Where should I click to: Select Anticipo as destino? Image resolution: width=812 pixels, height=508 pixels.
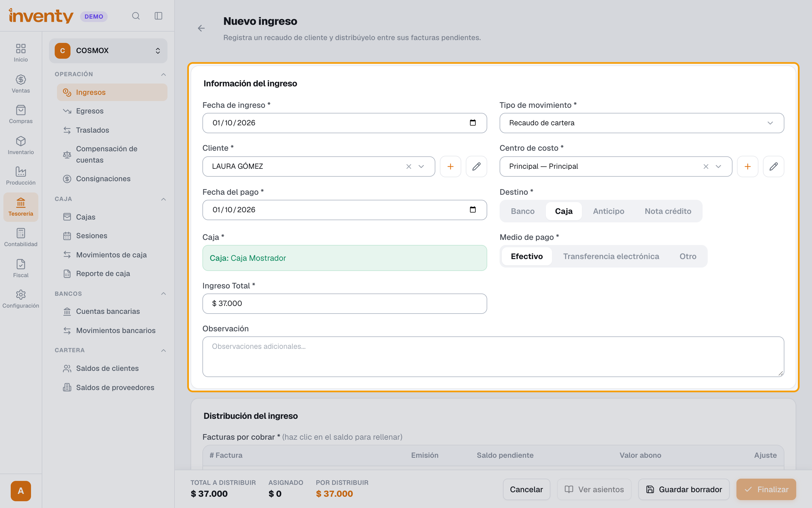pyautogui.click(x=608, y=211)
